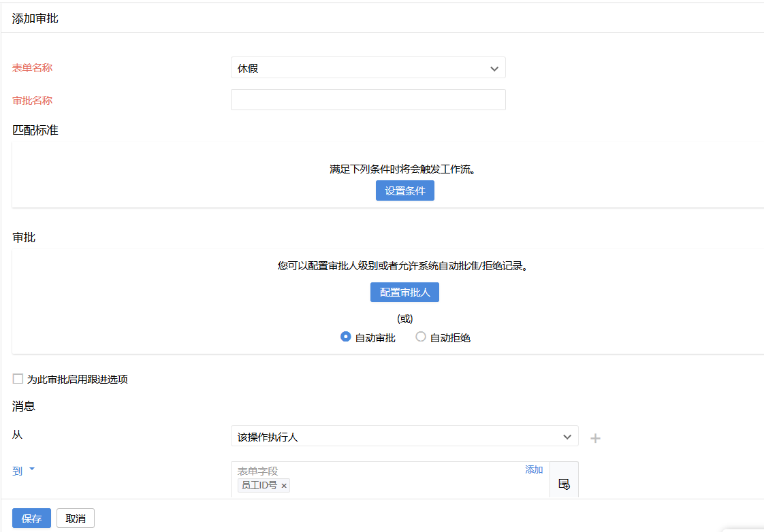764x532 pixels.
Task: Expand the 表单名称 dropdown showing 休假
Action: [x=368, y=68]
